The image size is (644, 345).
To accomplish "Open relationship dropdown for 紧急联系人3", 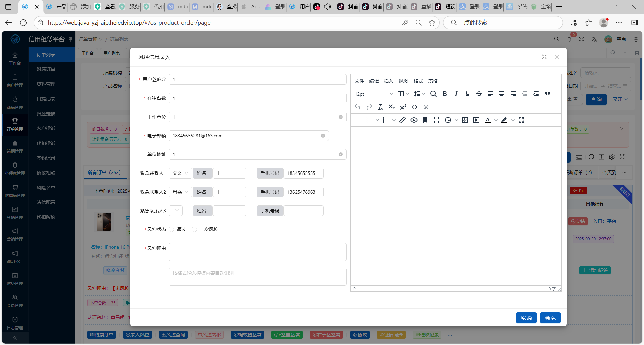I will pyautogui.click(x=176, y=211).
